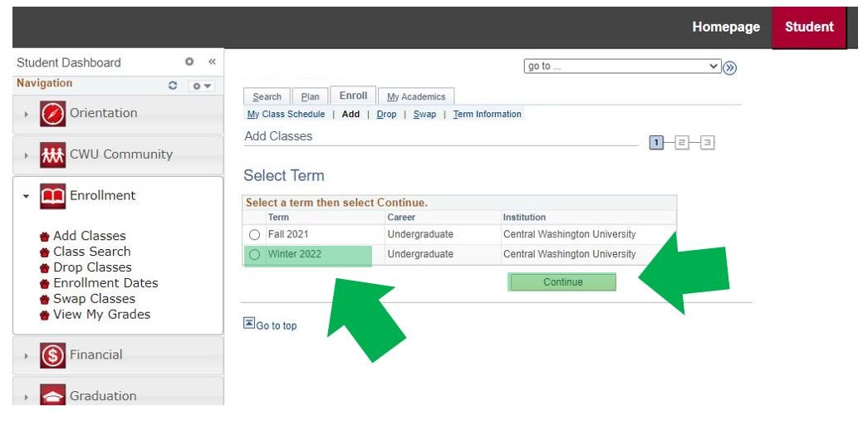Image resolution: width=868 pixels, height=421 pixels.
Task: Click Central Washington University in Winter 2022 row
Action: click(570, 254)
